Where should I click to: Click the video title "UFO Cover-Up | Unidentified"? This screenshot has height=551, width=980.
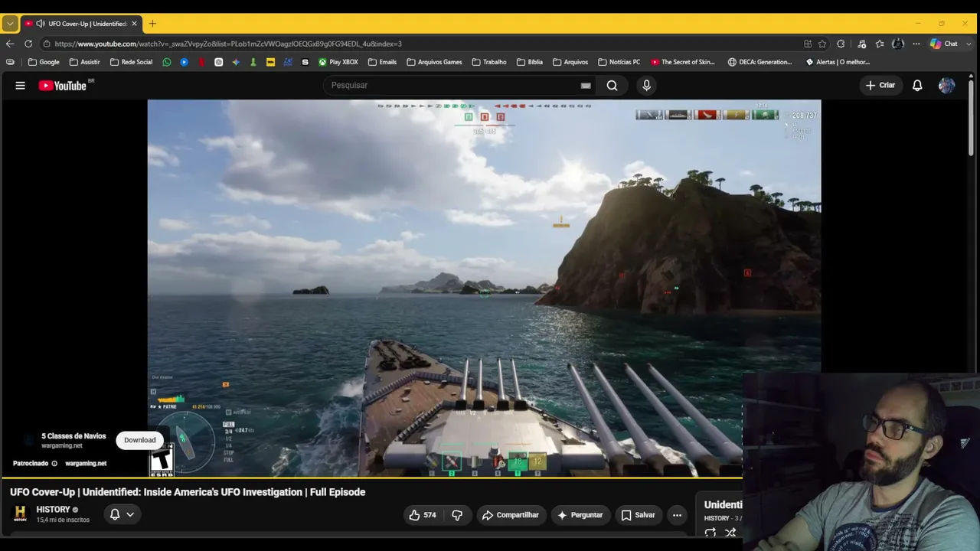pyautogui.click(x=188, y=492)
